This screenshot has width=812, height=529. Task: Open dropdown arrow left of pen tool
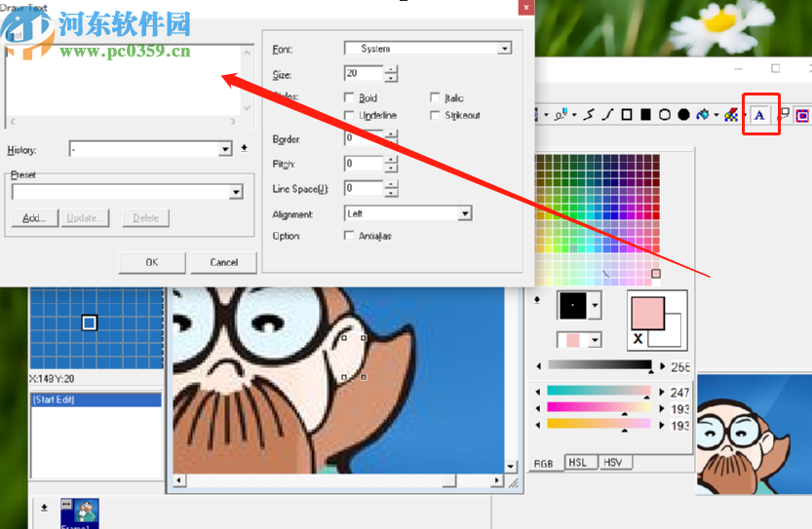coord(546,115)
